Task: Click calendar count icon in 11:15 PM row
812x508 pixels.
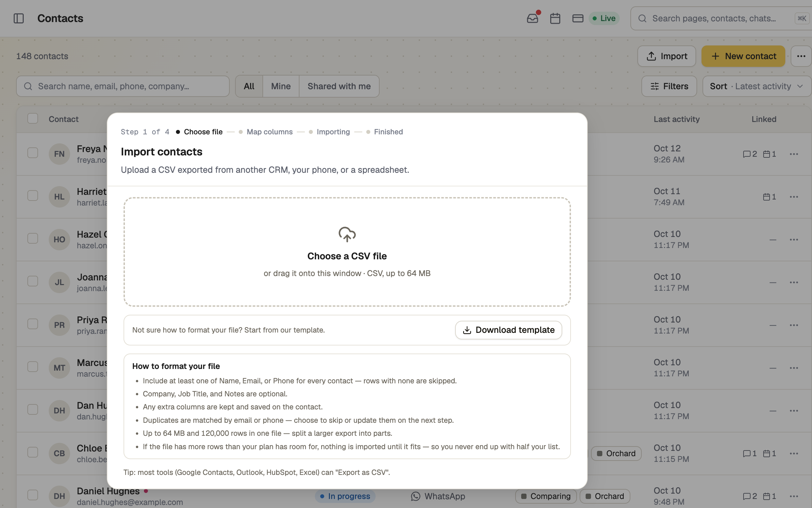Action: (x=769, y=454)
